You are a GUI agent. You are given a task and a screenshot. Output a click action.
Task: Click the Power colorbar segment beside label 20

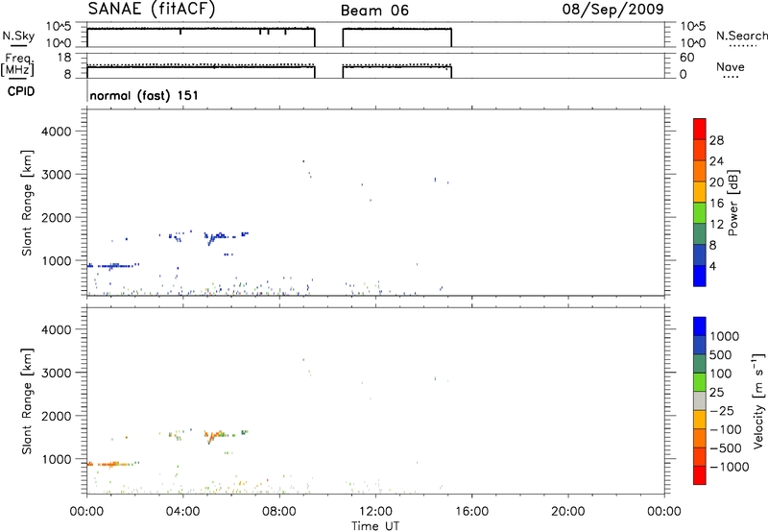[x=700, y=191]
